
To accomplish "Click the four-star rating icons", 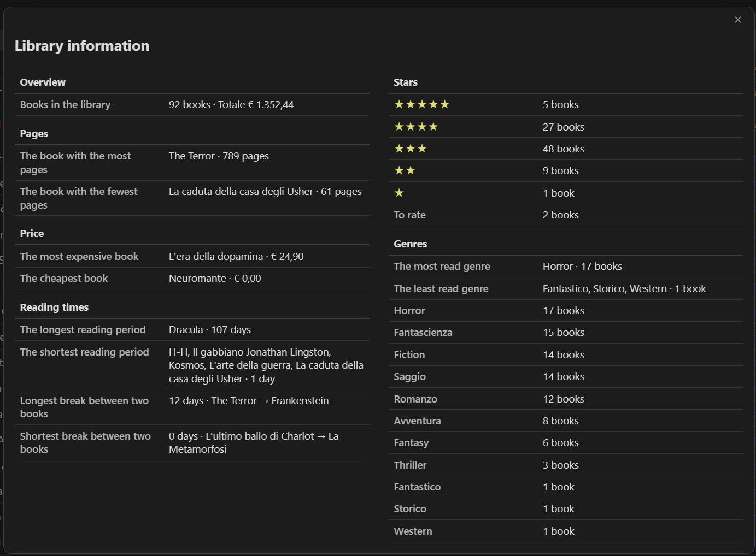I will [416, 127].
